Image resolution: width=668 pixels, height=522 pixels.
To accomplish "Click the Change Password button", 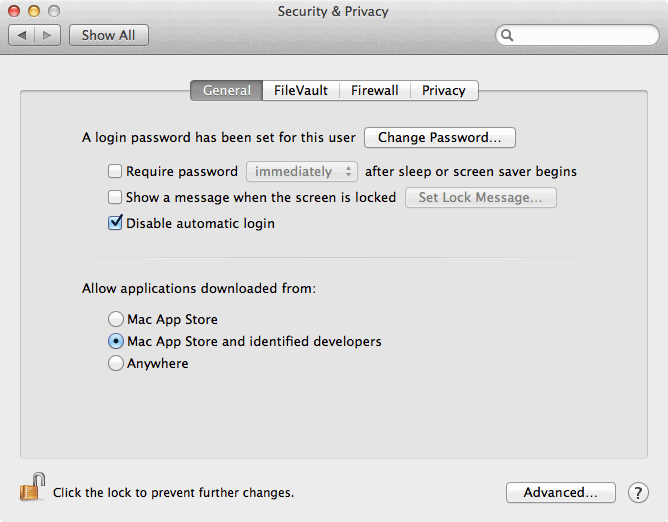I will (x=440, y=138).
